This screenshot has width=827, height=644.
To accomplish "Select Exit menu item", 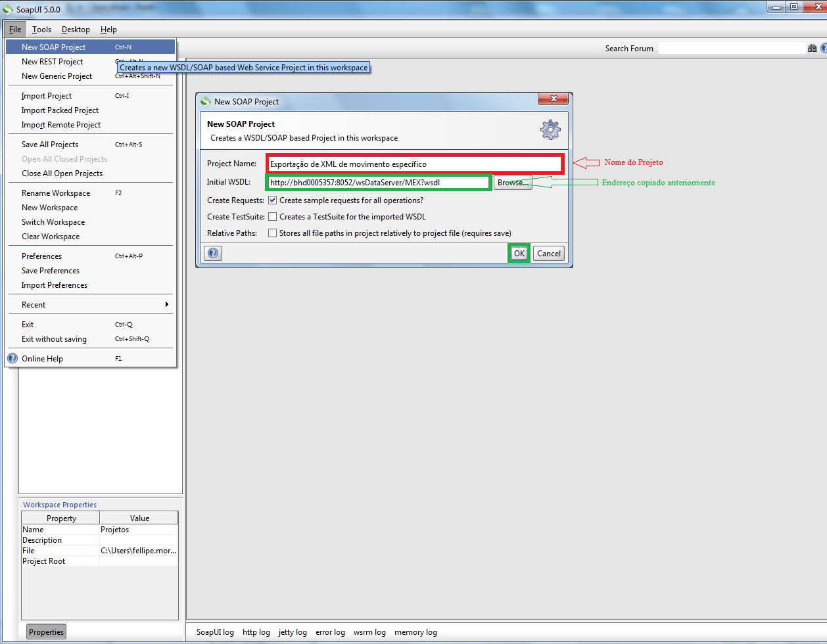I will [90, 325].
